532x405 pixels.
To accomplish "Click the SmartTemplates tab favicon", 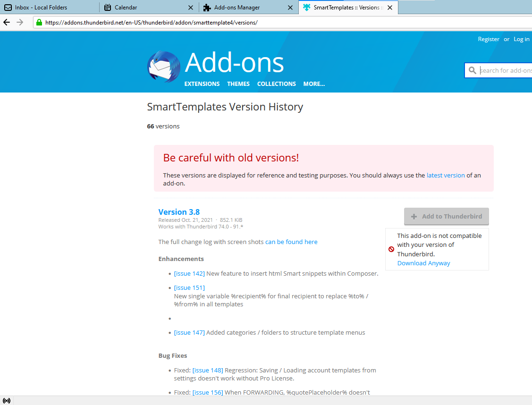I will pos(307,7).
